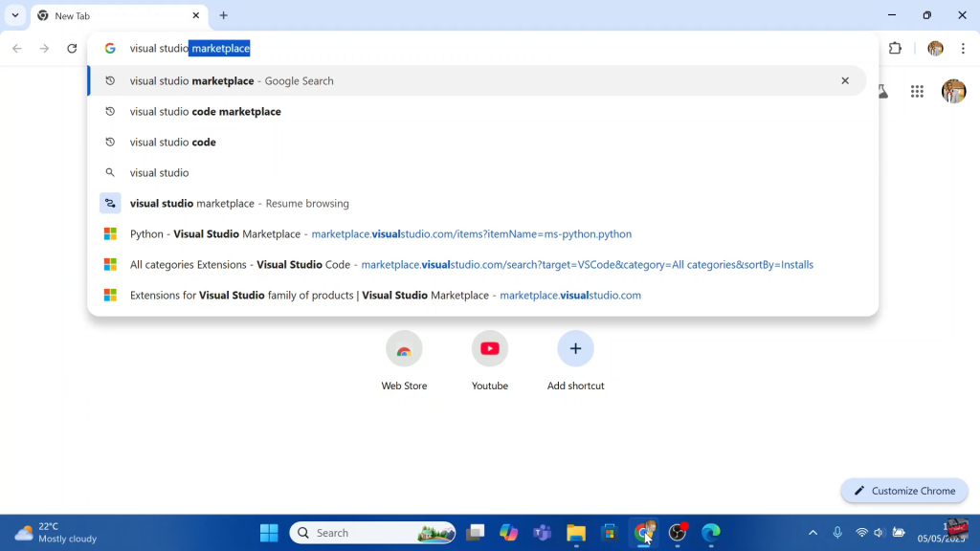The height and width of the screenshot is (551, 980).
Task: Open the weather widget showing 22°C
Action: [56, 533]
